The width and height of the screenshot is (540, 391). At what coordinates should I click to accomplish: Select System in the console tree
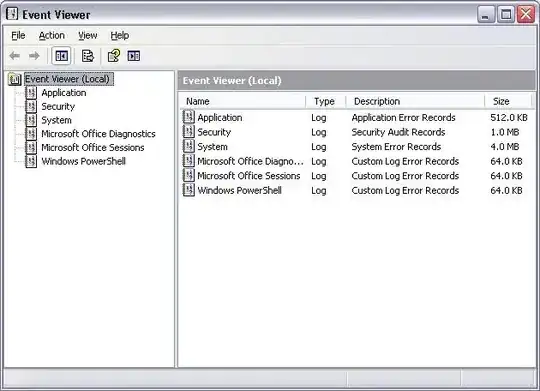56,120
